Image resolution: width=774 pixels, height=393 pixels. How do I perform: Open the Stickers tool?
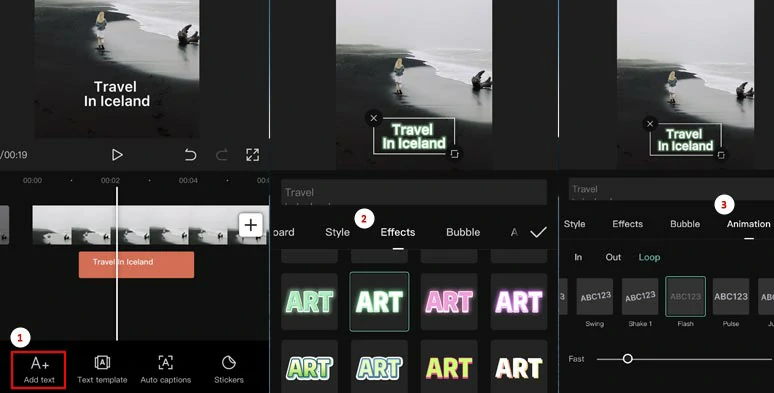[x=229, y=369]
